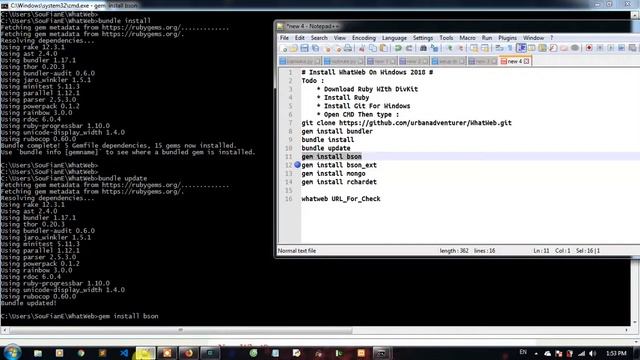This screenshot has height=360, width=640.
Task: Open Visual Studio Code from the taskbar
Action: click(124, 353)
